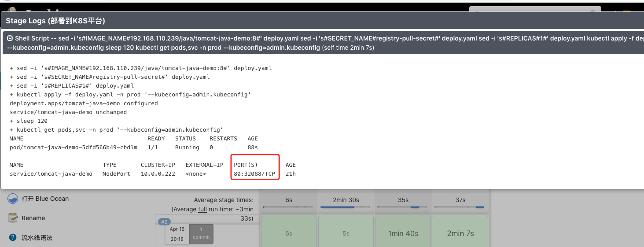Click the pipeline syntax help question icon

(13, 237)
